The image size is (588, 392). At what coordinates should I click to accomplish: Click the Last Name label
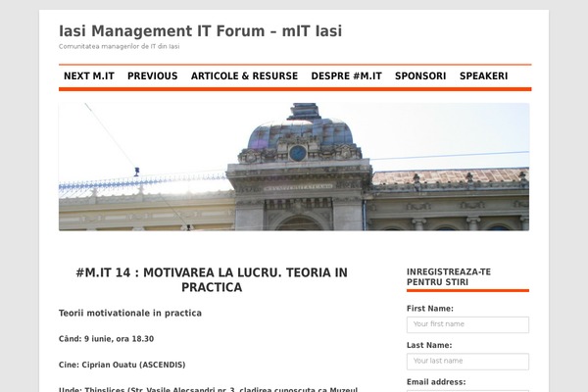[x=429, y=346]
